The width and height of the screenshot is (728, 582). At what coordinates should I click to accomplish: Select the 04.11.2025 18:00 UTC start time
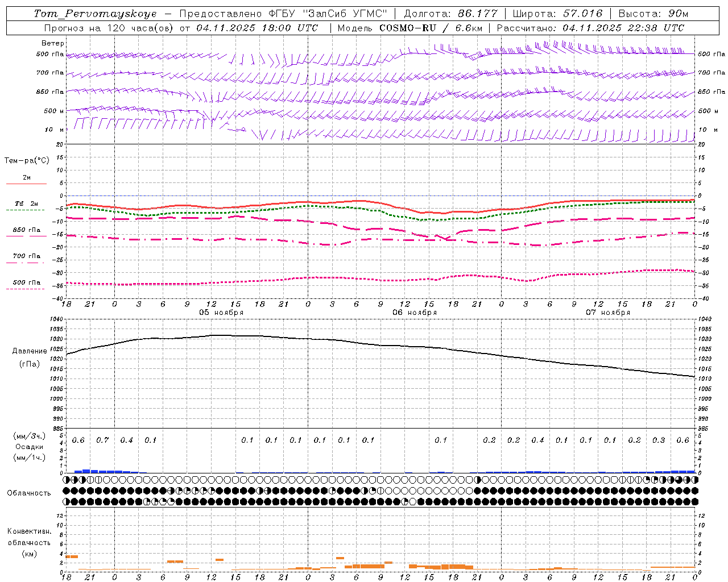(x=257, y=28)
